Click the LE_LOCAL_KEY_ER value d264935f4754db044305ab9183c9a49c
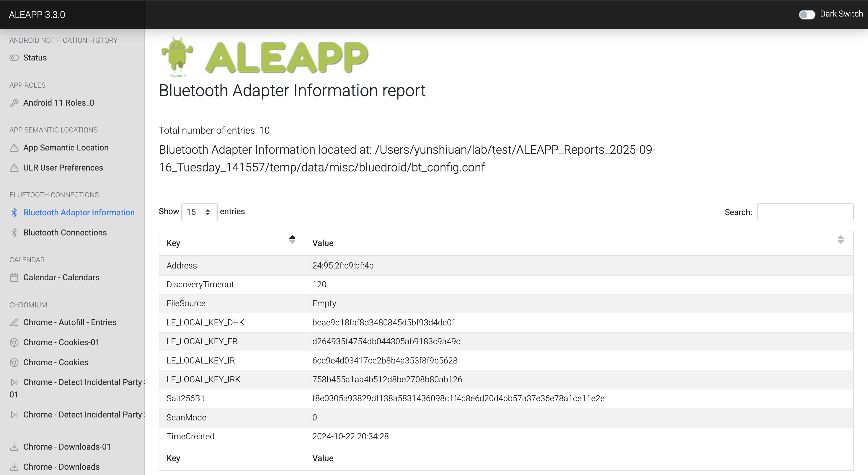 click(386, 341)
